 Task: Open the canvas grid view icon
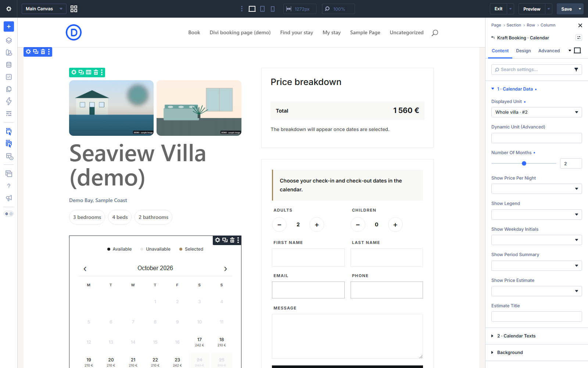74,9
